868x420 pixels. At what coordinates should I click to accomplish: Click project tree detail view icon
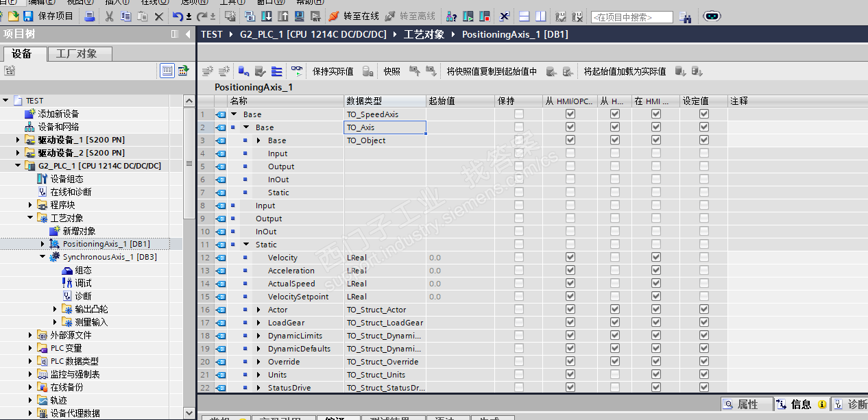(167, 71)
